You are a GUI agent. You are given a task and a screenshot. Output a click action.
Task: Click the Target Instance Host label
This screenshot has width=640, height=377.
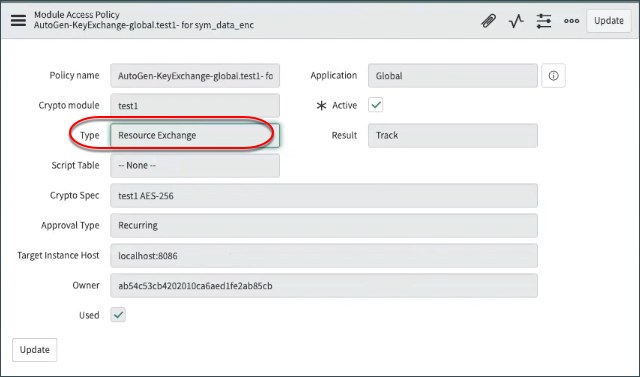coord(58,255)
